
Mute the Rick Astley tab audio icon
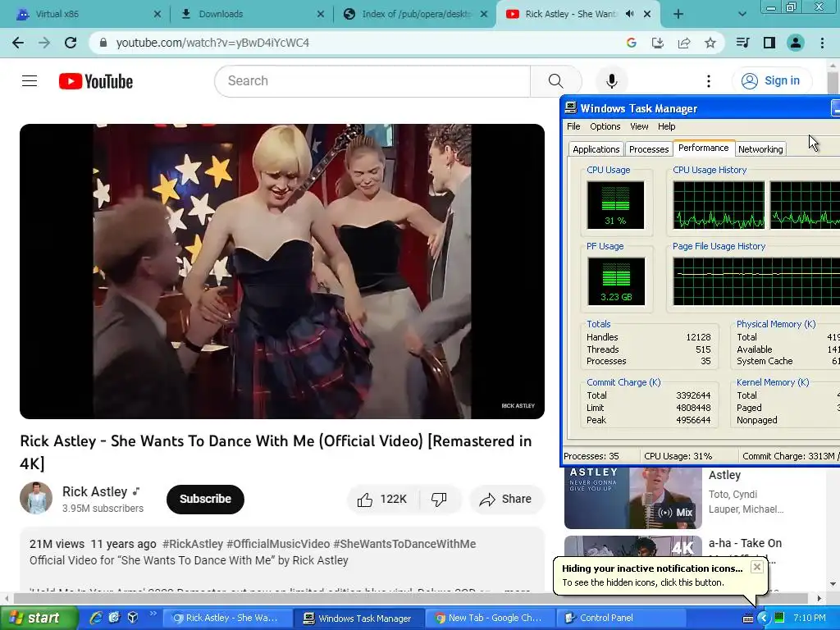pos(630,14)
